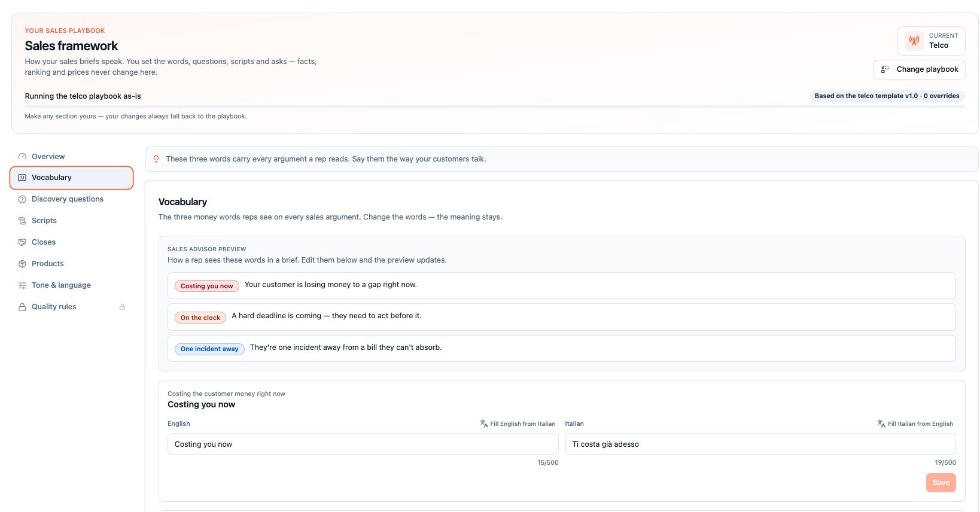Open Tone & language settings
The width and height of the screenshot is (980, 512).
coord(71,285)
